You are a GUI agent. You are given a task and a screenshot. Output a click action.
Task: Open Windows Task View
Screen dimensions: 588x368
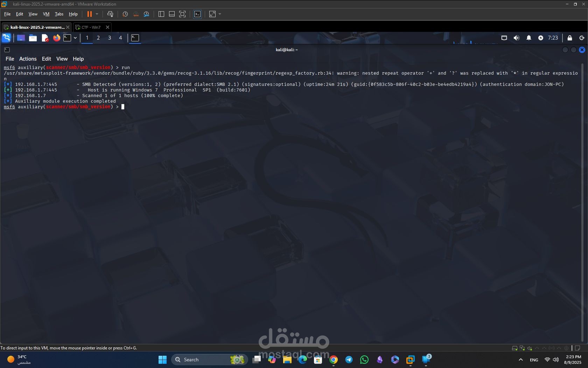click(257, 360)
